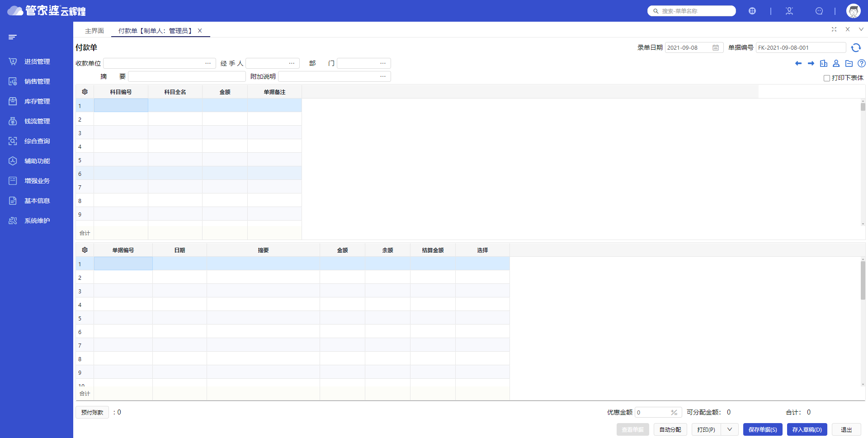Click the 单据编号 input field
868x438 pixels.
click(x=801, y=47)
